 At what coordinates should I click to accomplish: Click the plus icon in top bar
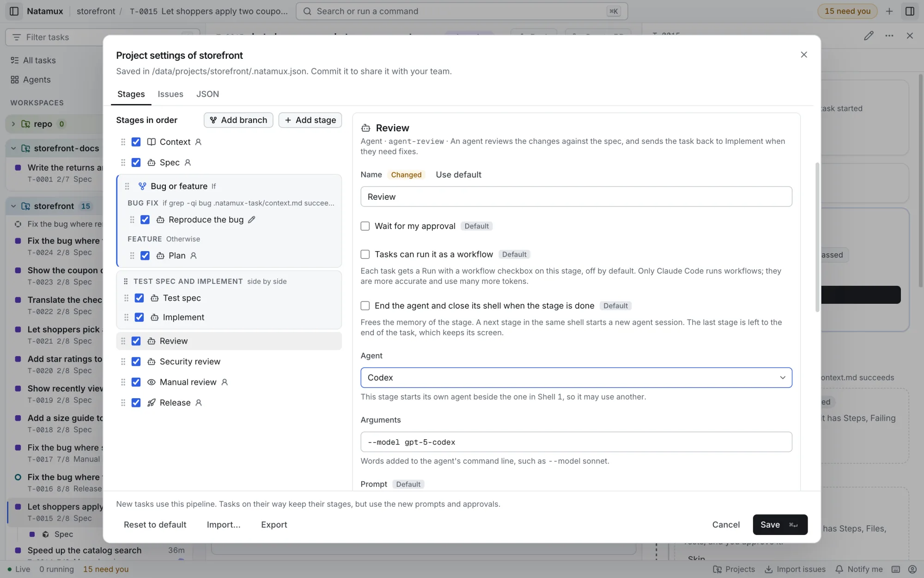[x=889, y=11]
